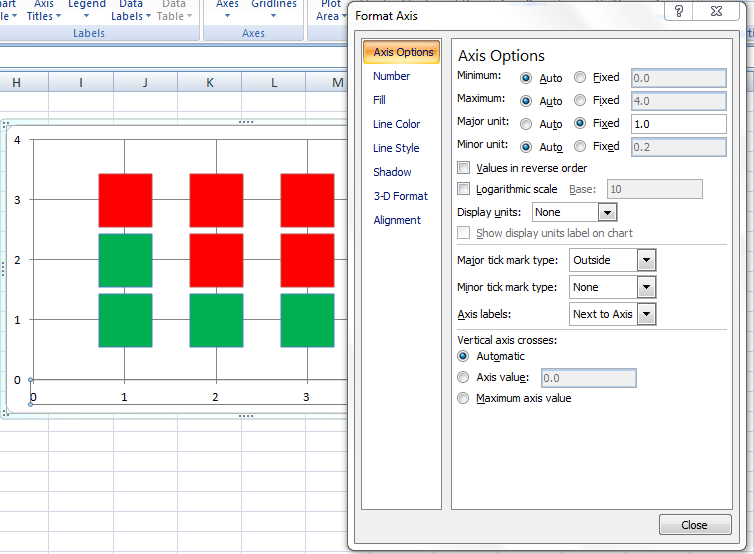Open the Line Style tab
The image size is (754, 554).
point(396,148)
